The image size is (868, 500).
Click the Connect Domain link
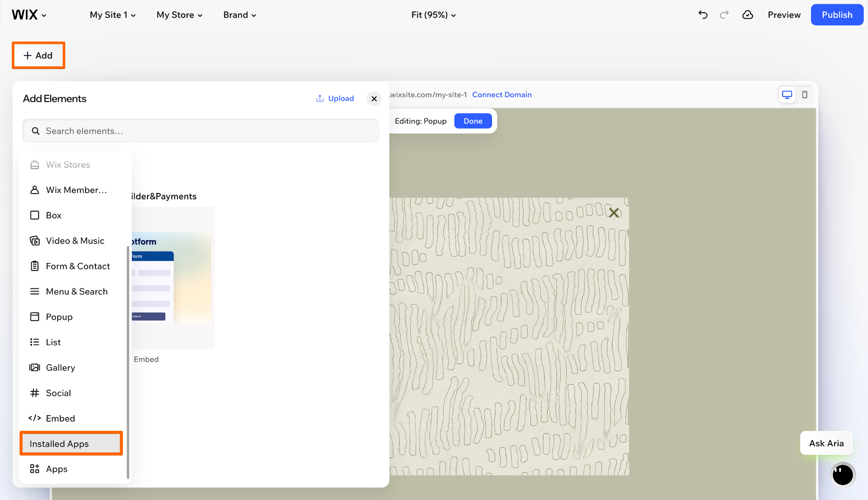(x=502, y=95)
